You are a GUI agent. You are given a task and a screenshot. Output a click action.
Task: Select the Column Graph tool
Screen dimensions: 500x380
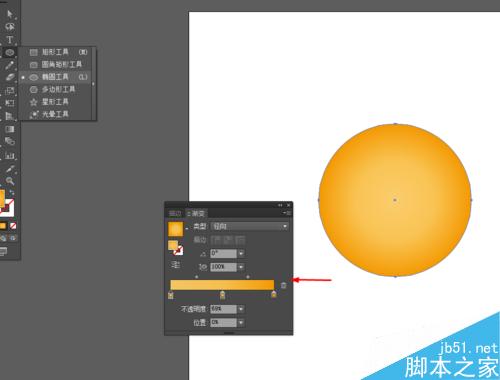(x=10, y=155)
